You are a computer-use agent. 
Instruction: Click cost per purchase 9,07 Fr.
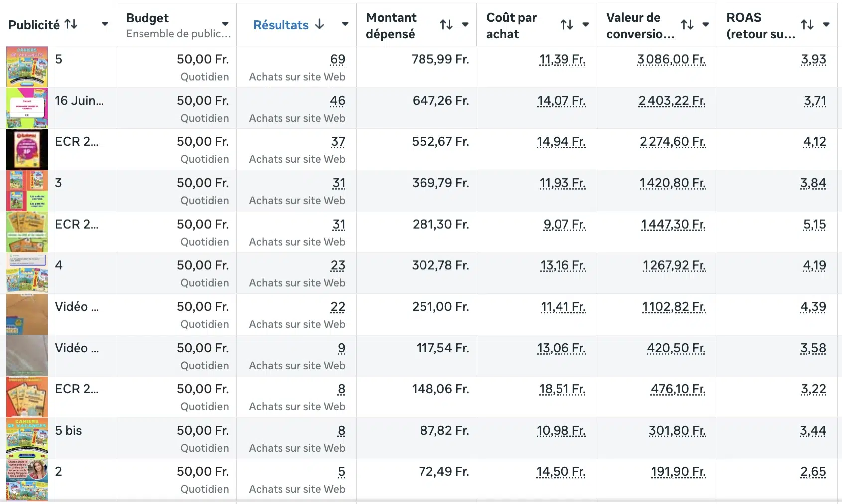(564, 224)
